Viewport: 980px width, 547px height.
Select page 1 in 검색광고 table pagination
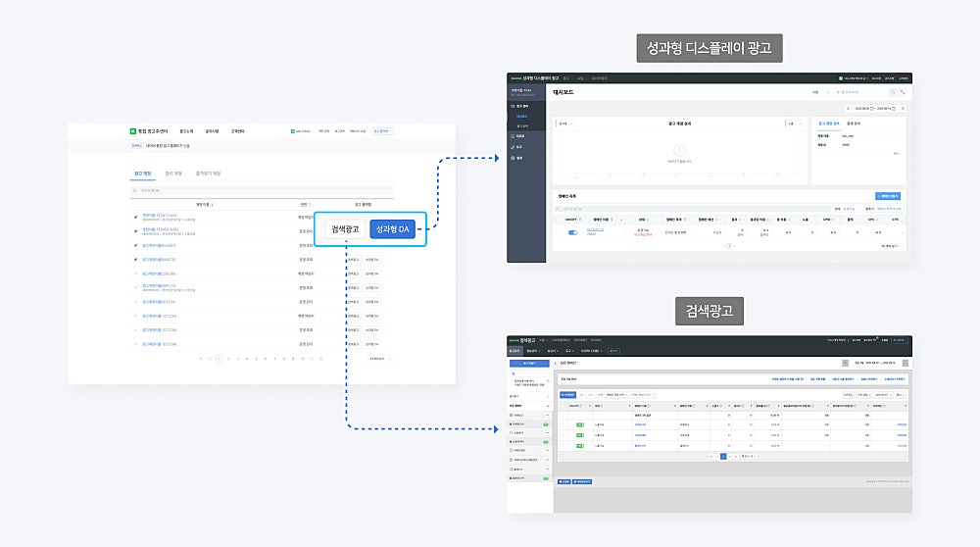pos(723,457)
